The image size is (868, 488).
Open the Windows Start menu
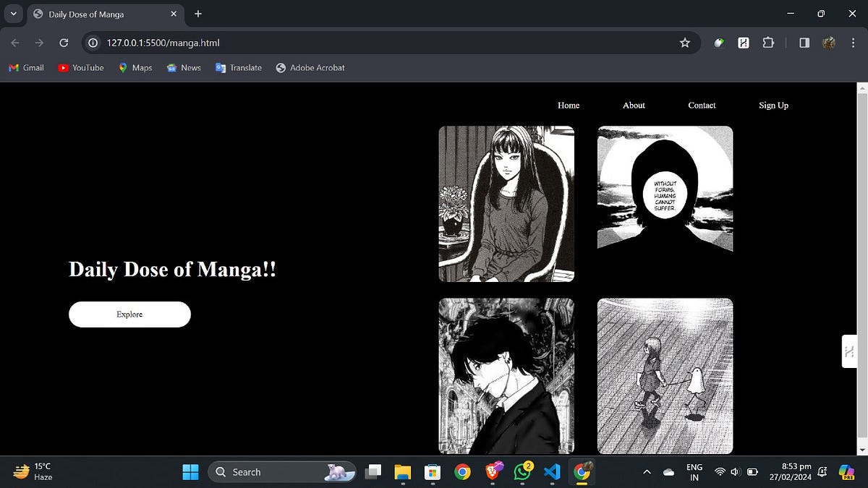click(190, 472)
